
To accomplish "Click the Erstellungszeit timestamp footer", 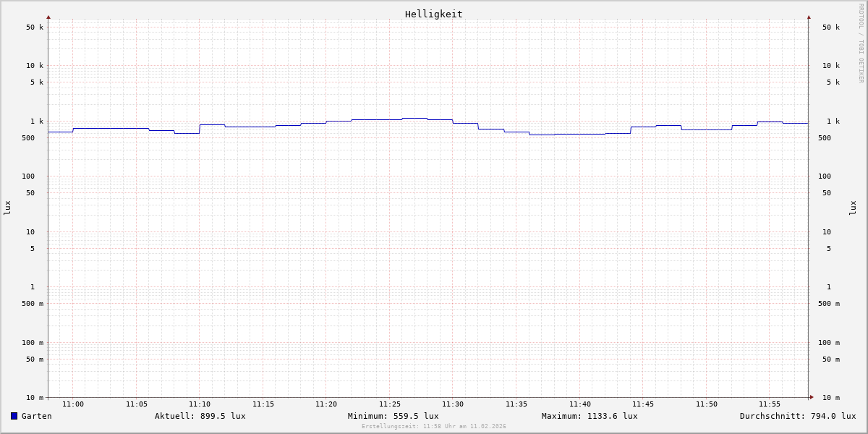I will (433, 427).
